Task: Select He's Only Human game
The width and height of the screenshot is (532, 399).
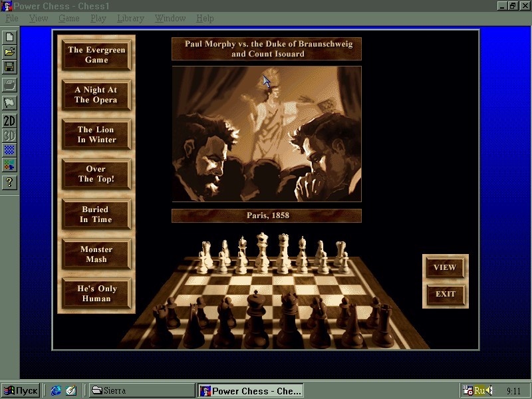Action: (96, 293)
